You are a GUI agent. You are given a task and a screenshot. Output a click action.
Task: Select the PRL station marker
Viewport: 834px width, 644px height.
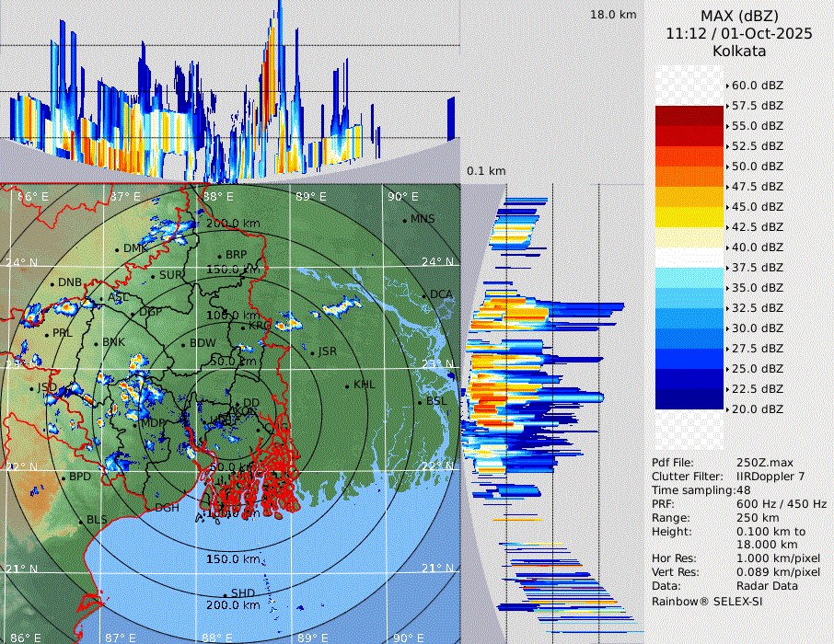pos(47,334)
